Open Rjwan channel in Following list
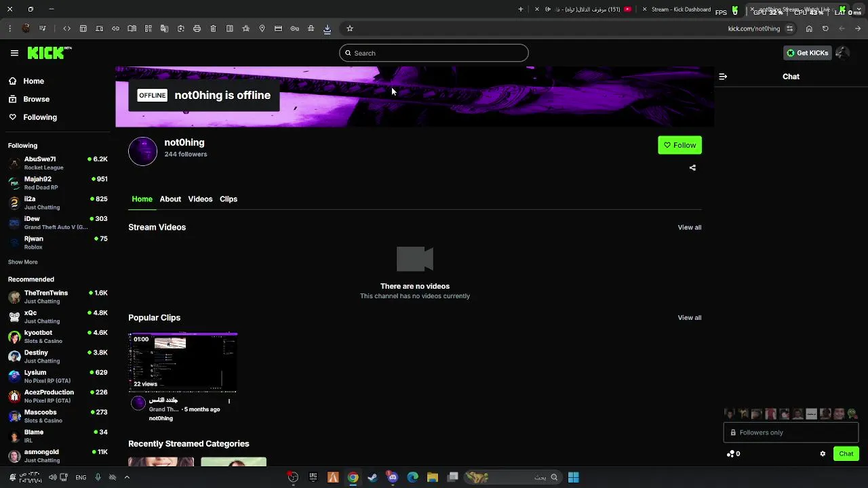Screen dimensions: 868x488 click(58, 243)
